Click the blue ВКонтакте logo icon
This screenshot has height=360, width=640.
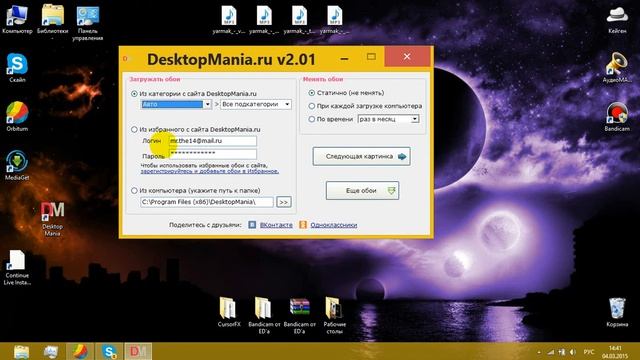click(252, 225)
